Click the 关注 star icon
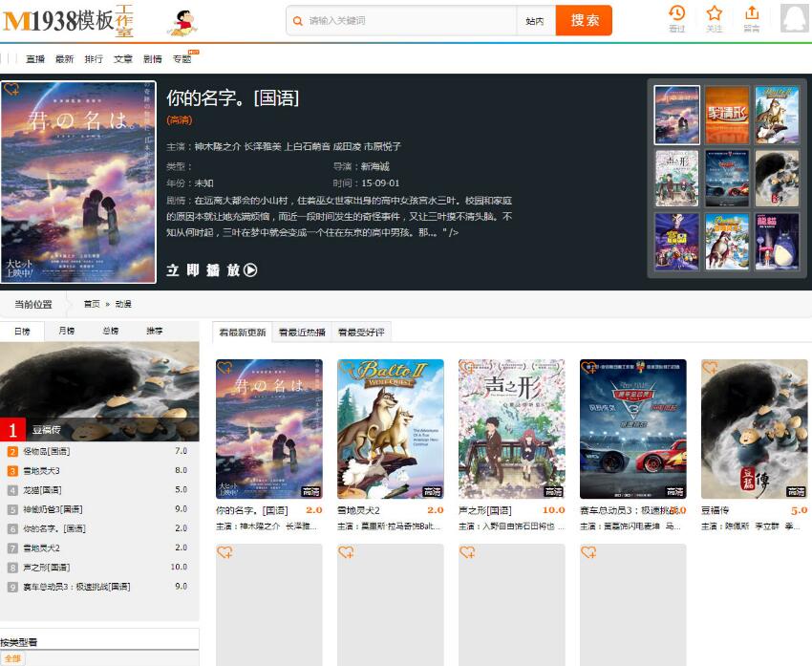812x666 pixels. [715, 16]
